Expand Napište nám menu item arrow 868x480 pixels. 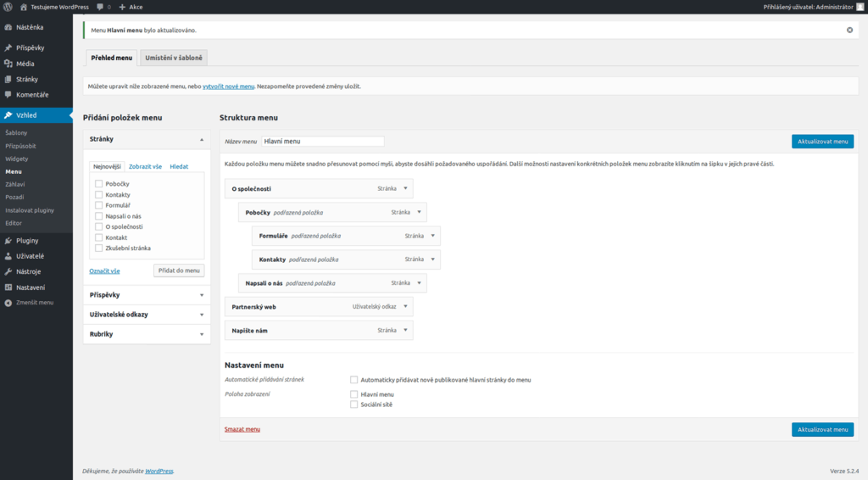405,330
